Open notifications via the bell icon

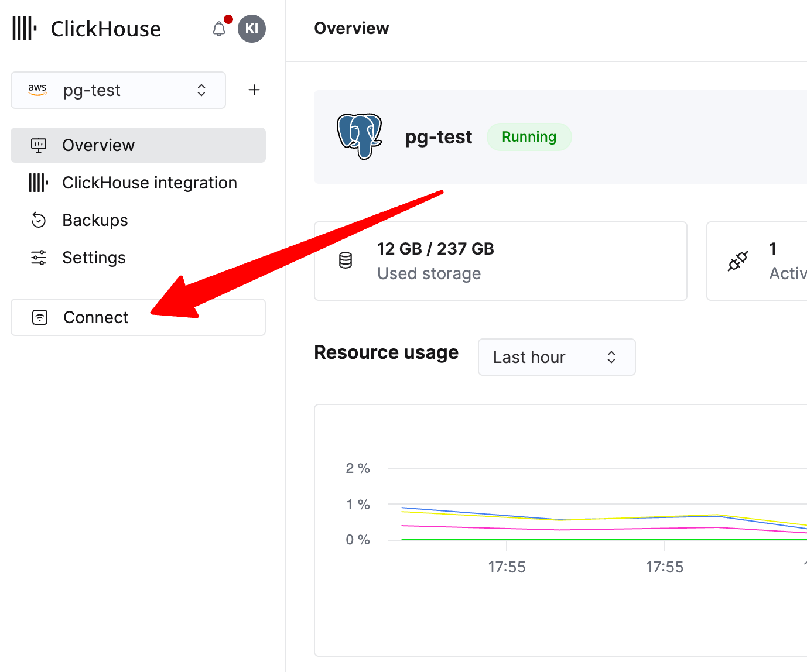point(219,28)
